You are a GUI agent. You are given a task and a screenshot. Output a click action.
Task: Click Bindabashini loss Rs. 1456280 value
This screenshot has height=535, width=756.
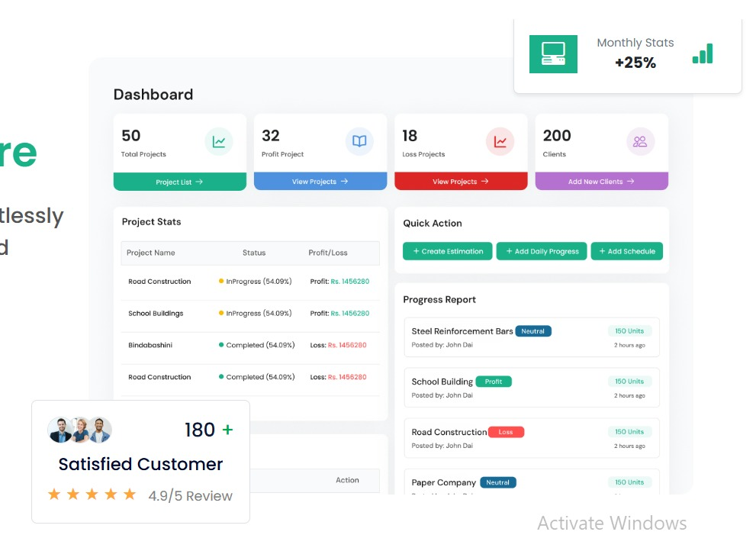(x=347, y=346)
